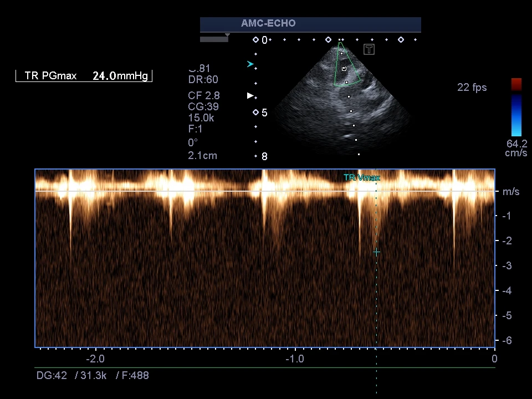
Task: Click the depth marker labeled 8
Action: tap(264, 156)
